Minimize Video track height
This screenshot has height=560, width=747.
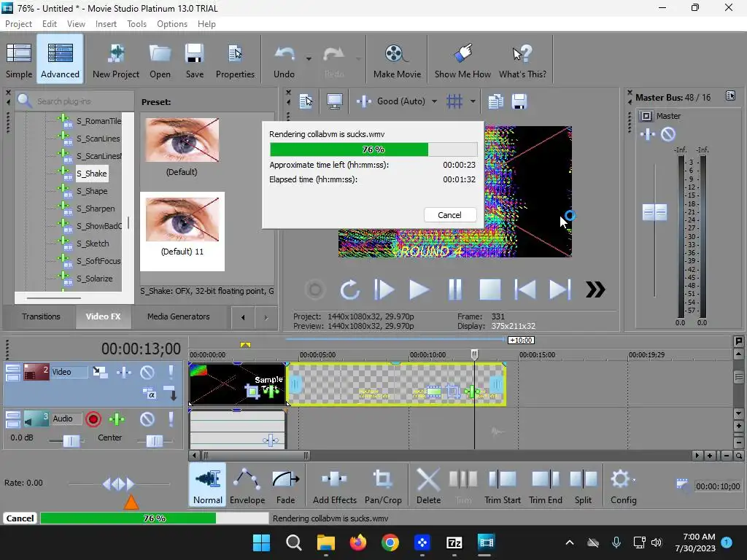[x=13, y=368]
